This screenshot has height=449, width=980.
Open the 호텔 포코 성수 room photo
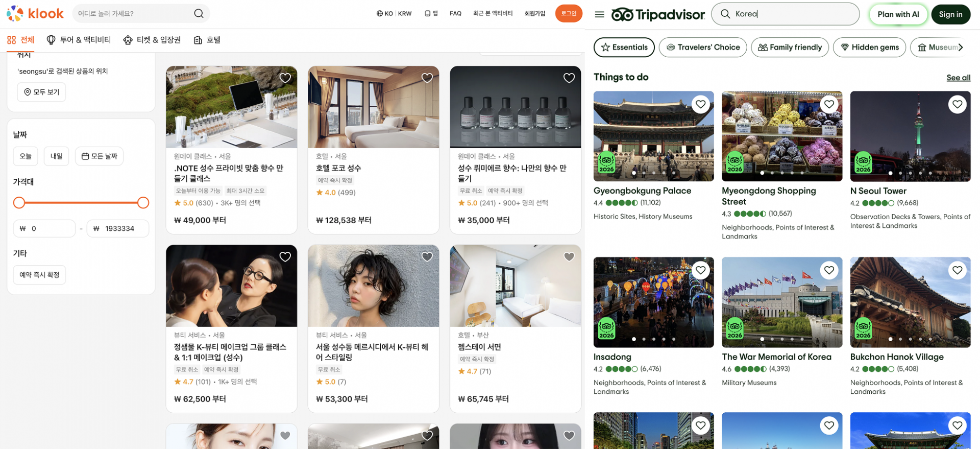(x=374, y=107)
